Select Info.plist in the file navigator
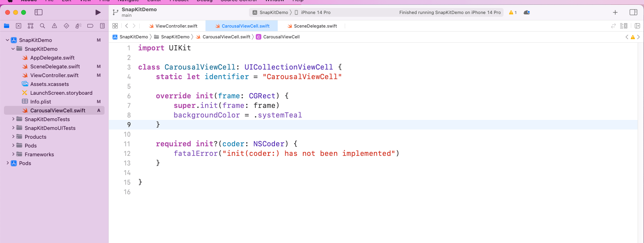The height and width of the screenshot is (243, 644). 41,102
